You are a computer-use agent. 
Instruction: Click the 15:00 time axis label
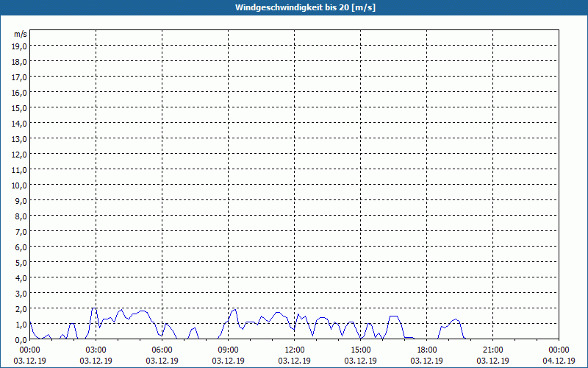coord(361,350)
